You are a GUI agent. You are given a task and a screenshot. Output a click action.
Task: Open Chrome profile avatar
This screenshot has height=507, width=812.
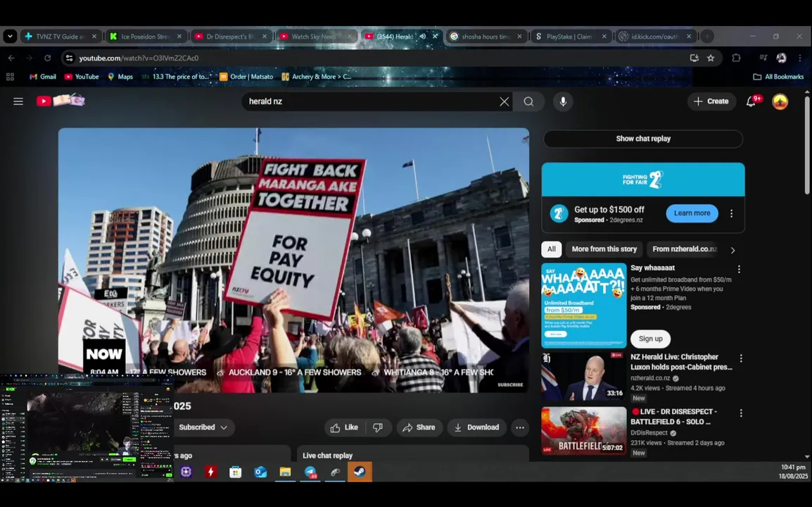[781, 58]
